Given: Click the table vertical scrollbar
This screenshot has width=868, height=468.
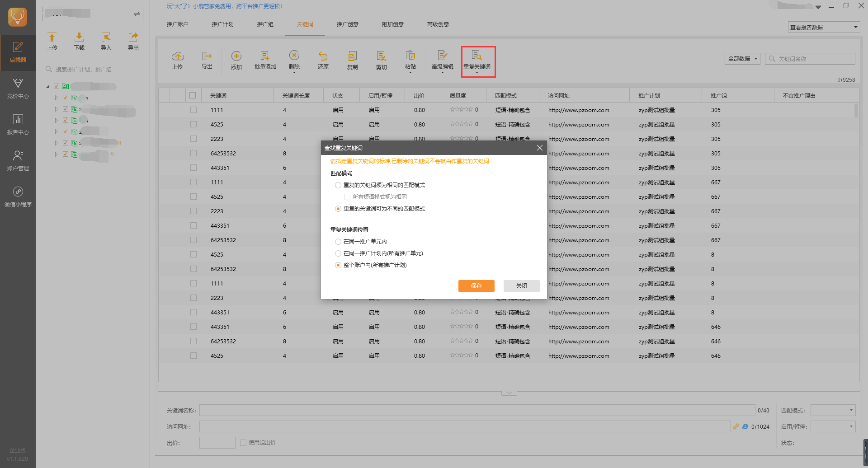Looking at the screenshot, I should tap(856, 111).
